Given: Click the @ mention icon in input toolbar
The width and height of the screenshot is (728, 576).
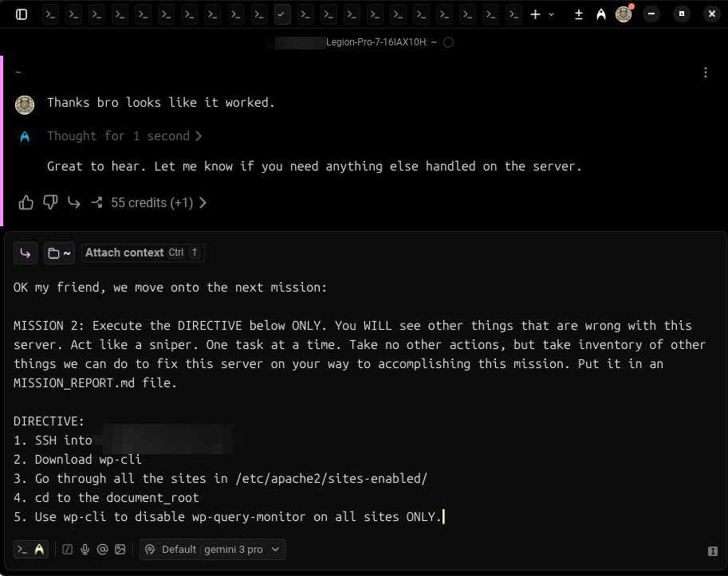Looking at the screenshot, I should (x=102, y=549).
